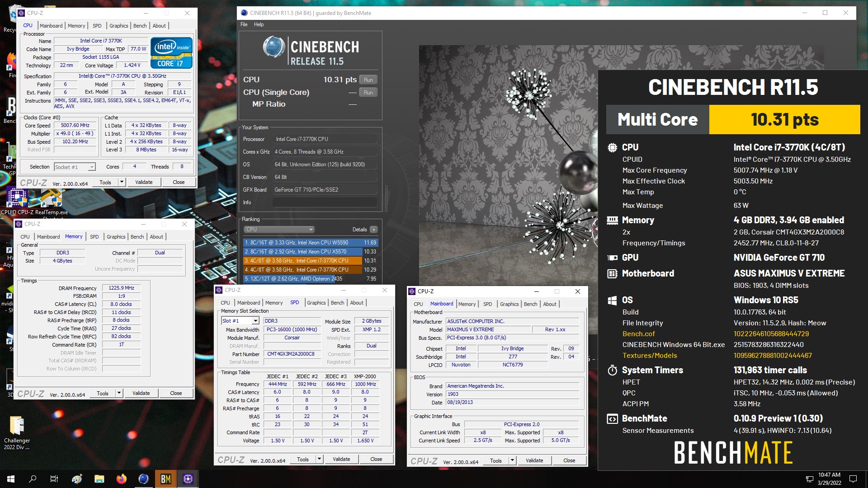
Task: Click CPU-Z title icon in Mainboard window
Action: 411,291
